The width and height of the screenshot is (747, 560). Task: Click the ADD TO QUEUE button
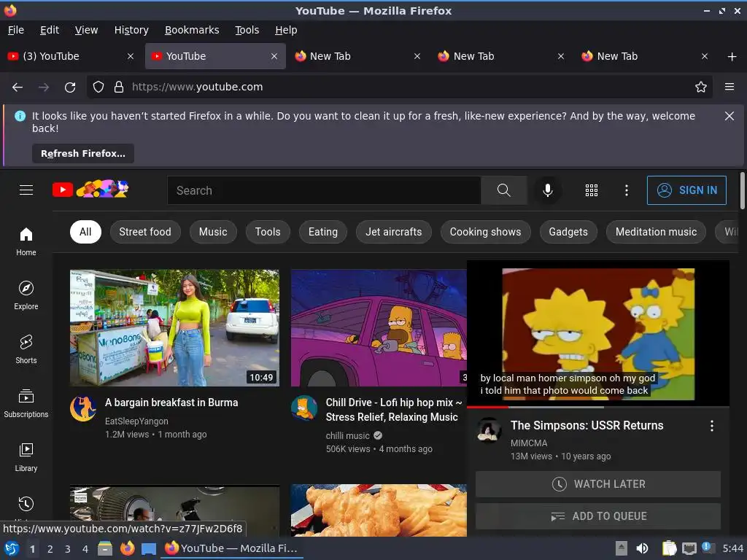[x=598, y=516]
